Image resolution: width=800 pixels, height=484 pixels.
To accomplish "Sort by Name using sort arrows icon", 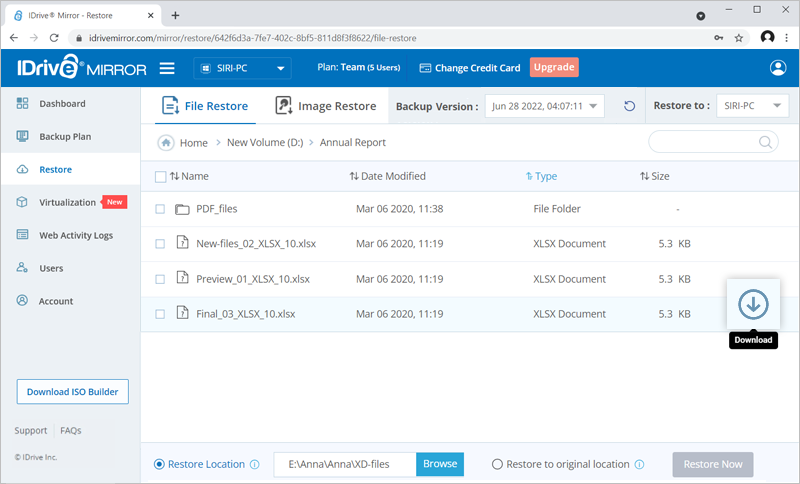I will pyautogui.click(x=174, y=176).
